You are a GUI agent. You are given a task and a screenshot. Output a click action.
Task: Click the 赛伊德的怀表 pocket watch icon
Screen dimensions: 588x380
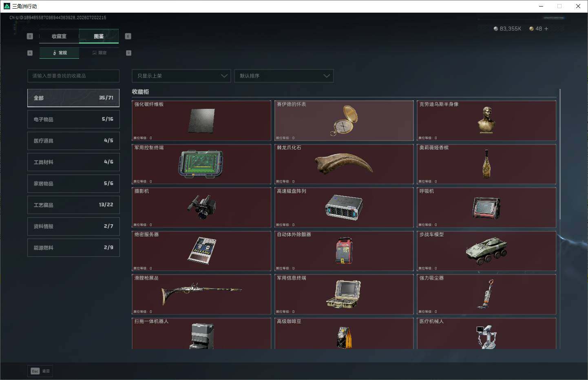344,120
